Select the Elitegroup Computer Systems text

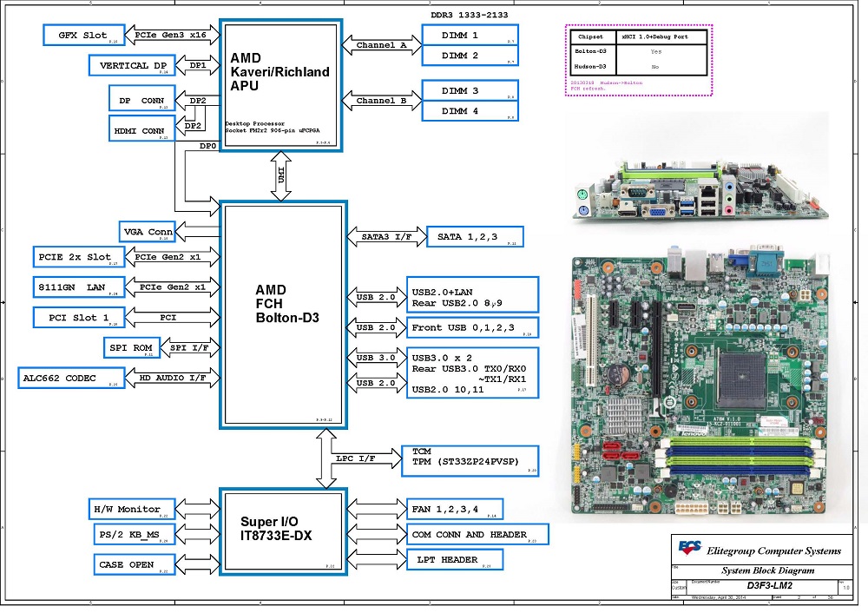[x=774, y=551]
